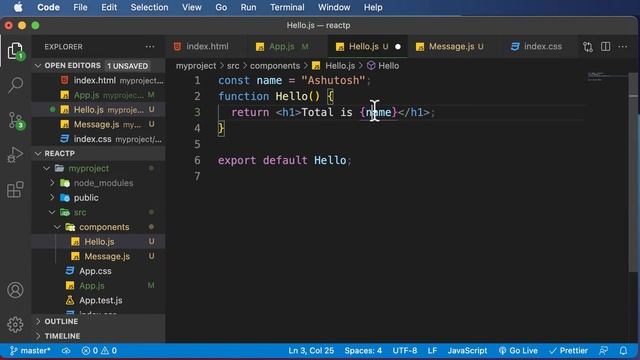Open the Terminal menu
640x360 pixels.
(287, 7)
